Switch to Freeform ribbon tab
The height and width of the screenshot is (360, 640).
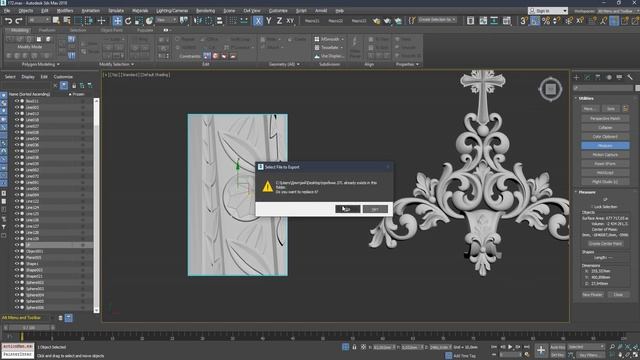point(47,30)
